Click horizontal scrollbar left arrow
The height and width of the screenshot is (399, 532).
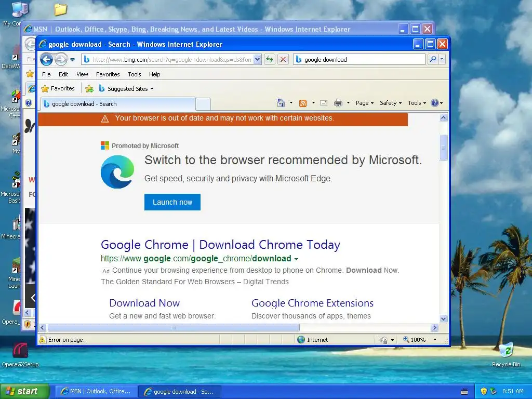click(43, 327)
